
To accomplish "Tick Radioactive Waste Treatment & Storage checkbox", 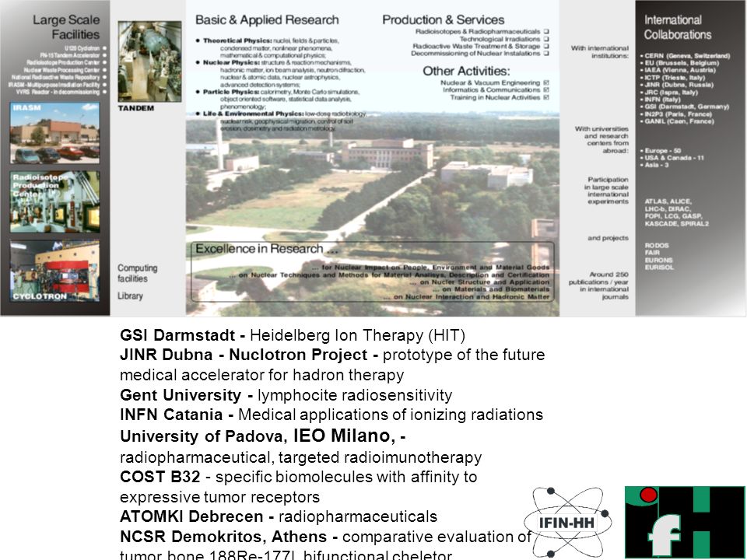I will click(x=546, y=46).
